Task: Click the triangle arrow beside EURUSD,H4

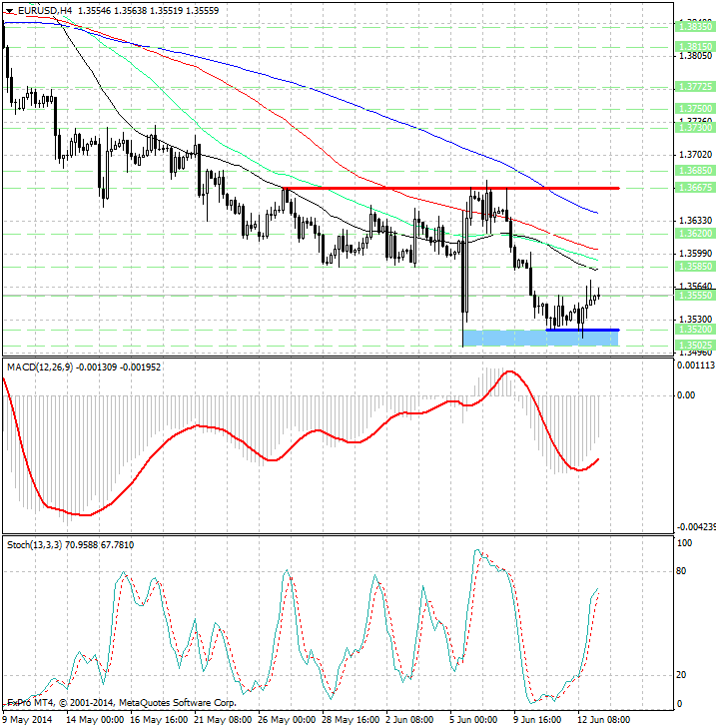Action: pyautogui.click(x=10, y=11)
